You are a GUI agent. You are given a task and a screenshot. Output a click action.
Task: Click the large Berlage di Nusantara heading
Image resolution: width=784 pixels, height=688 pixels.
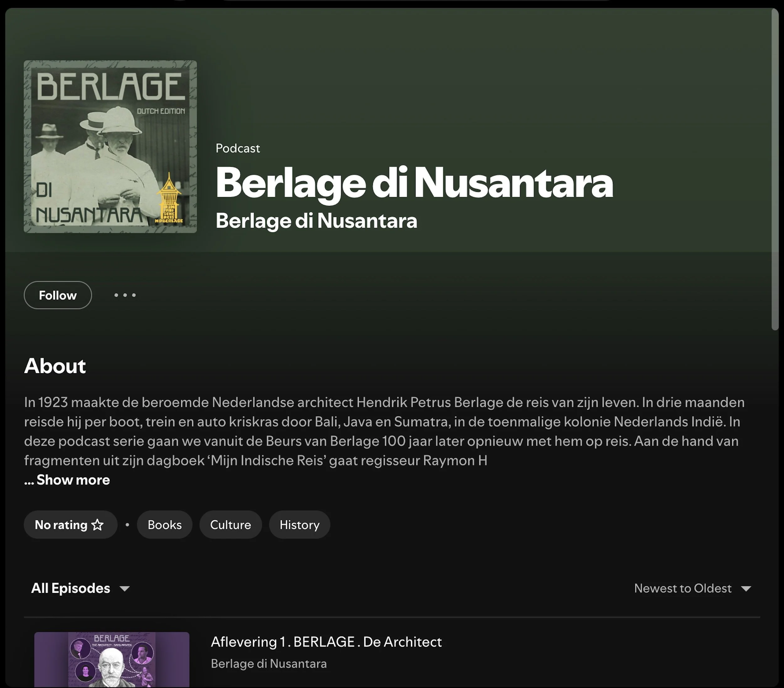coord(414,183)
